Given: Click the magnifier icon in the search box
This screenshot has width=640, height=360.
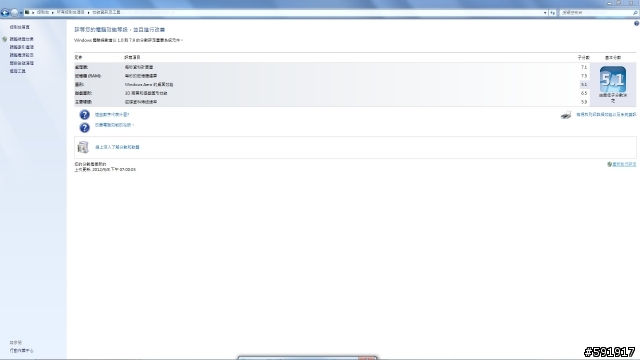Looking at the screenshot, I should (x=635, y=13).
